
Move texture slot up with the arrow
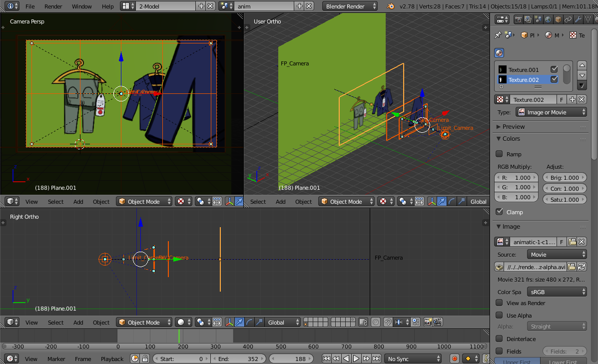582,65
